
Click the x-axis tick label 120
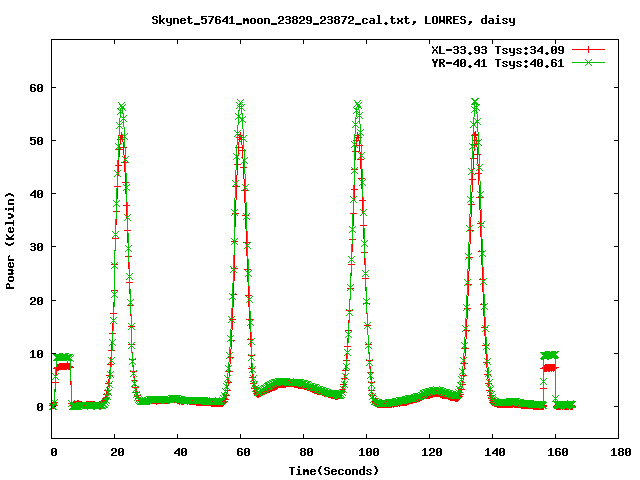point(432,452)
